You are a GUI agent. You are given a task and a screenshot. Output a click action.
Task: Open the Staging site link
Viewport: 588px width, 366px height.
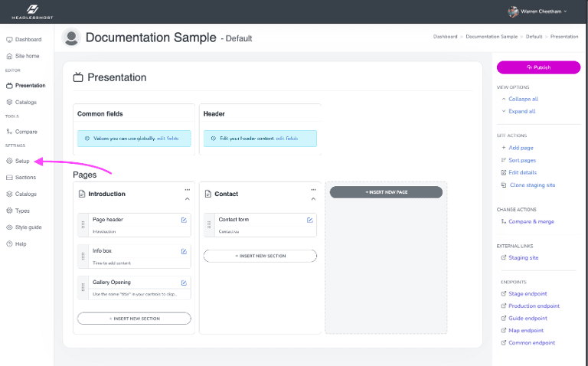pos(523,257)
